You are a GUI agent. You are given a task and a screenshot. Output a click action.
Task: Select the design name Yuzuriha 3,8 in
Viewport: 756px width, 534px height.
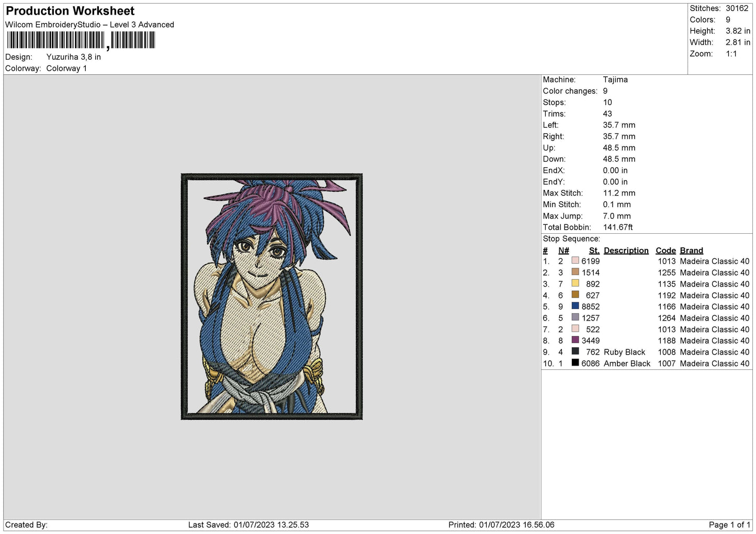(x=74, y=57)
